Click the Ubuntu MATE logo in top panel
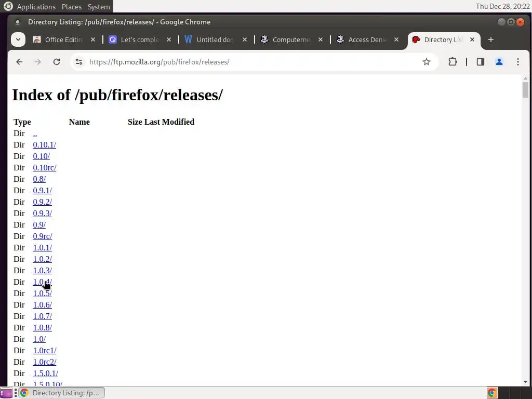Screen dimensions: 532x399 (x=8, y=6)
